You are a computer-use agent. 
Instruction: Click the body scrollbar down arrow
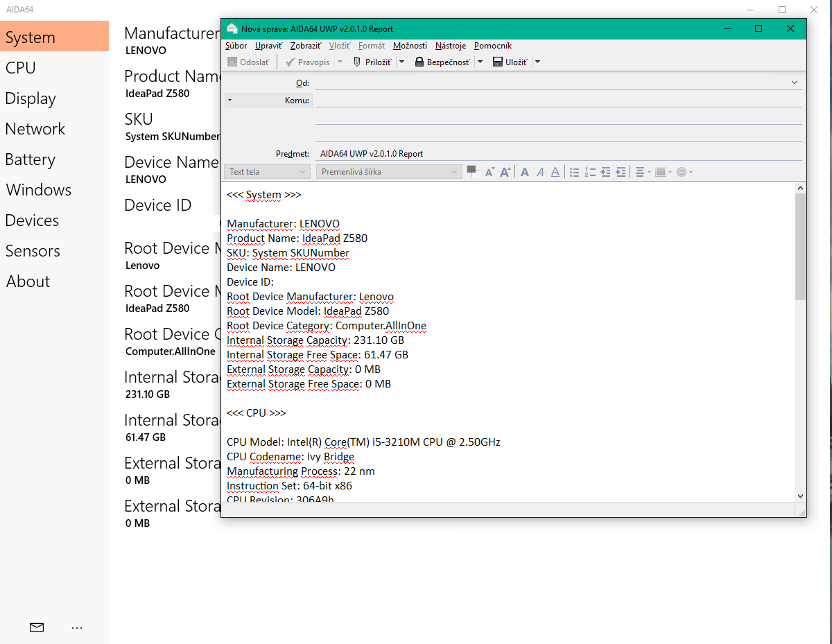pos(801,496)
